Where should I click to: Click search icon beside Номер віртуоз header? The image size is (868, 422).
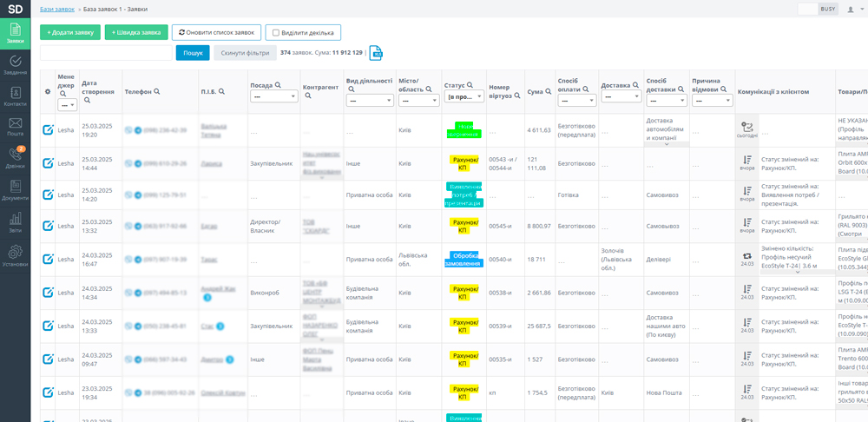point(517,96)
